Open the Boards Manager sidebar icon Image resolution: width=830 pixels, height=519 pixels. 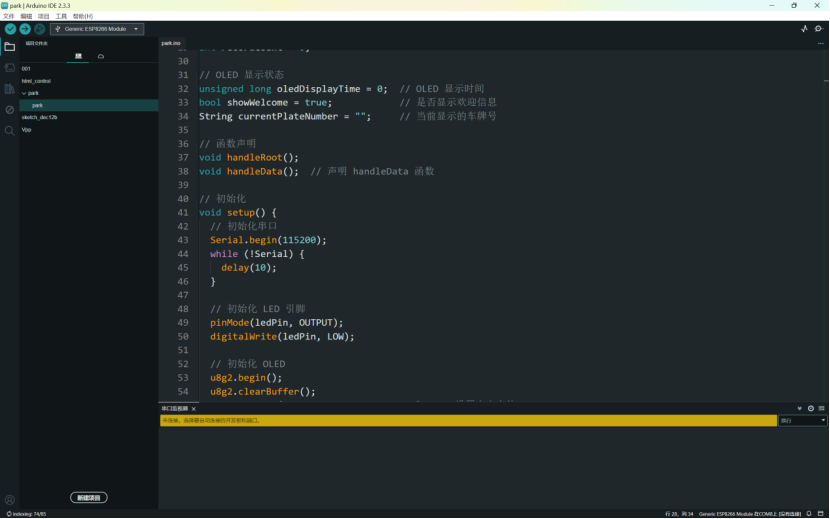point(10,68)
